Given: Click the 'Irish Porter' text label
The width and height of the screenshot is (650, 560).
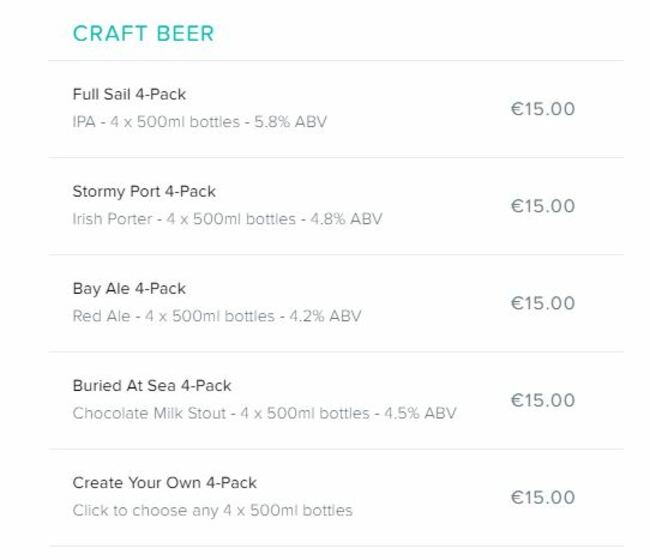Looking at the screenshot, I should point(112,219).
